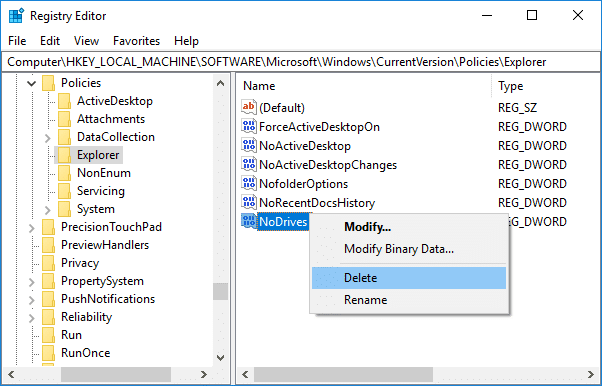602x386 pixels.
Task: Click the tree pane vertical scrollbar thumb
Action: tap(220, 292)
